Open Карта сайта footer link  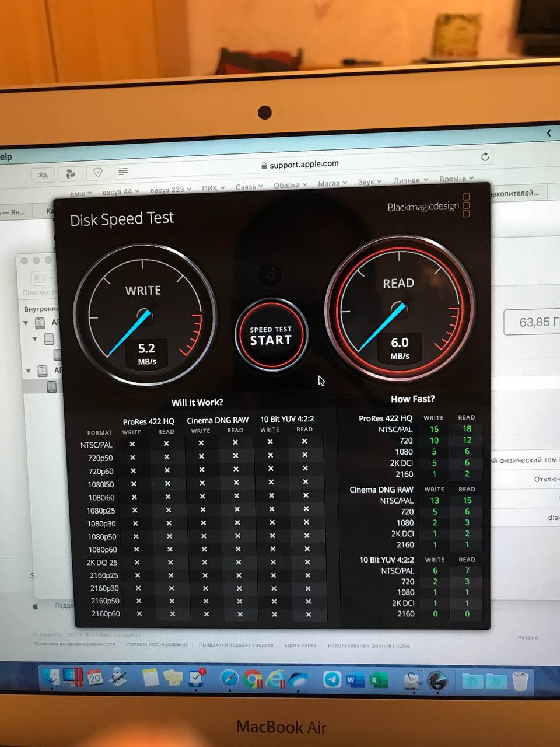(x=300, y=645)
